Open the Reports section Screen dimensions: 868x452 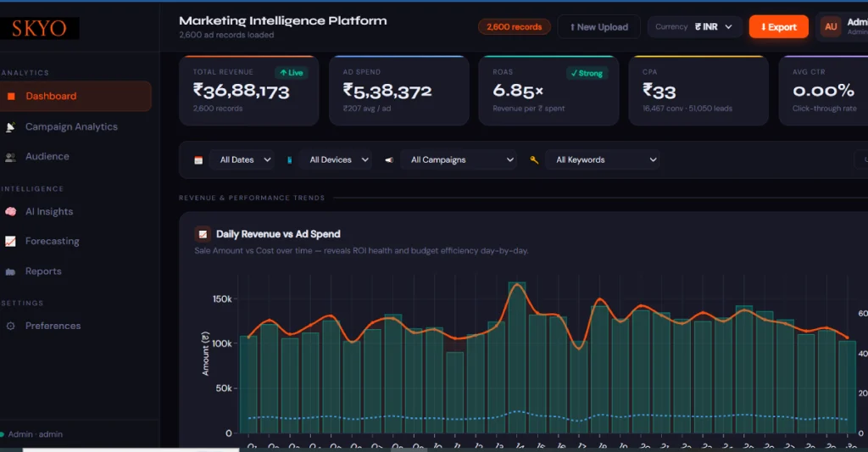click(43, 271)
